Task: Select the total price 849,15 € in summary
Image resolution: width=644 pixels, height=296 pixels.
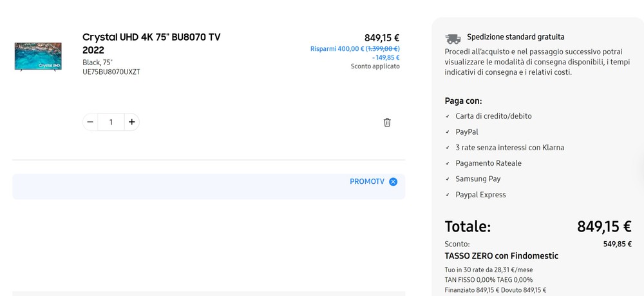Action: (x=604, y=226)
